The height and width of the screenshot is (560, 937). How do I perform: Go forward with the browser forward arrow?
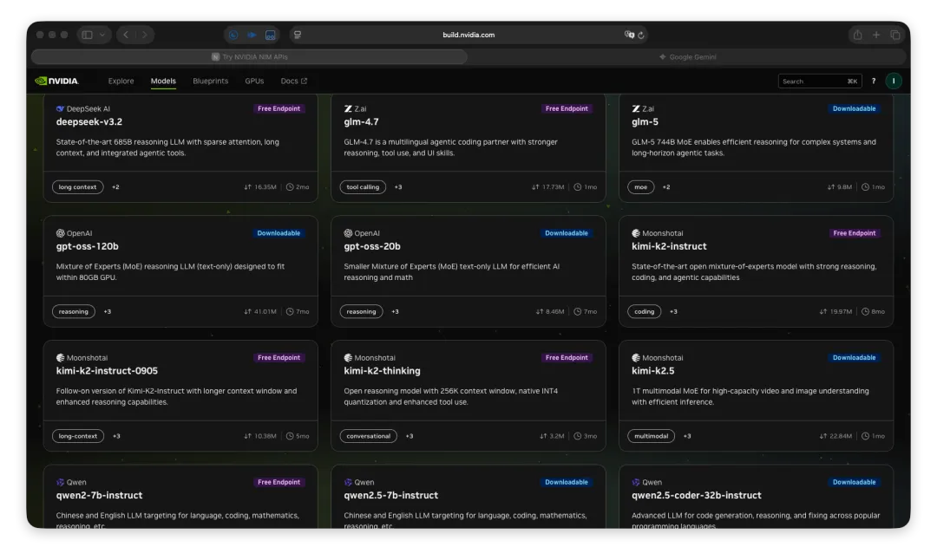[x=145, y=35]
